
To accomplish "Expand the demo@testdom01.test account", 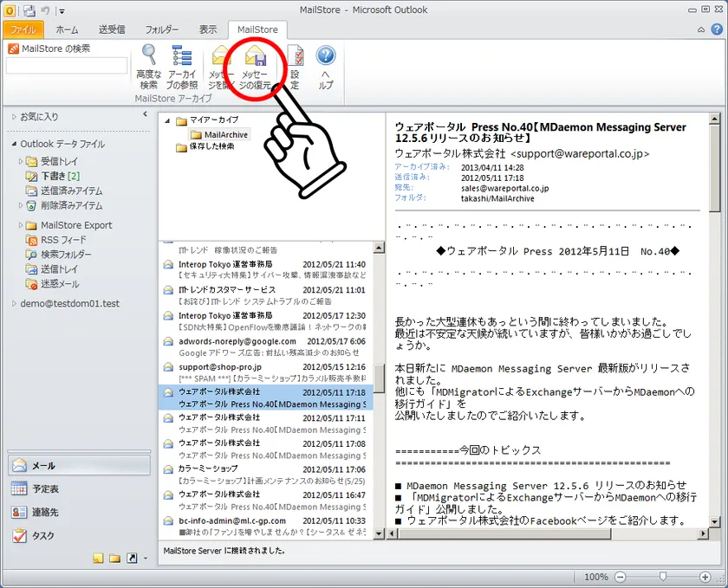I will click(13, 304).
